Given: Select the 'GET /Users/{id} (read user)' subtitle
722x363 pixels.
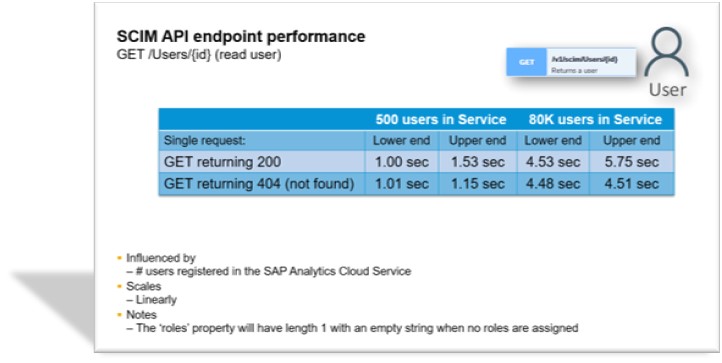Looking at the screenshot, I should (x=199, y=54).
